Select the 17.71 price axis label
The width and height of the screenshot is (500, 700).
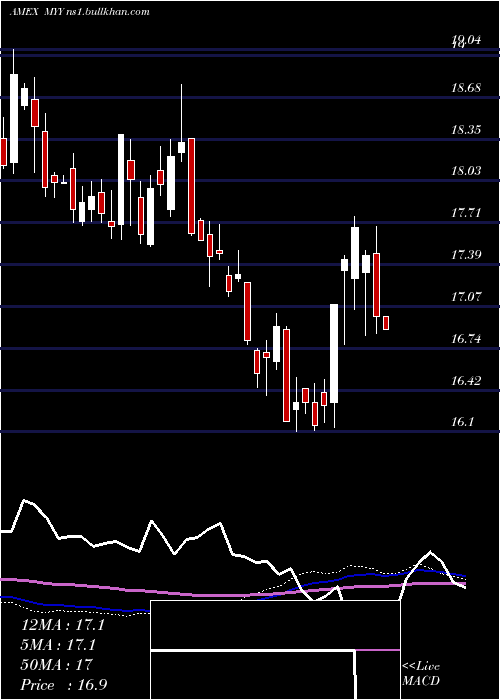click(466, 213)
